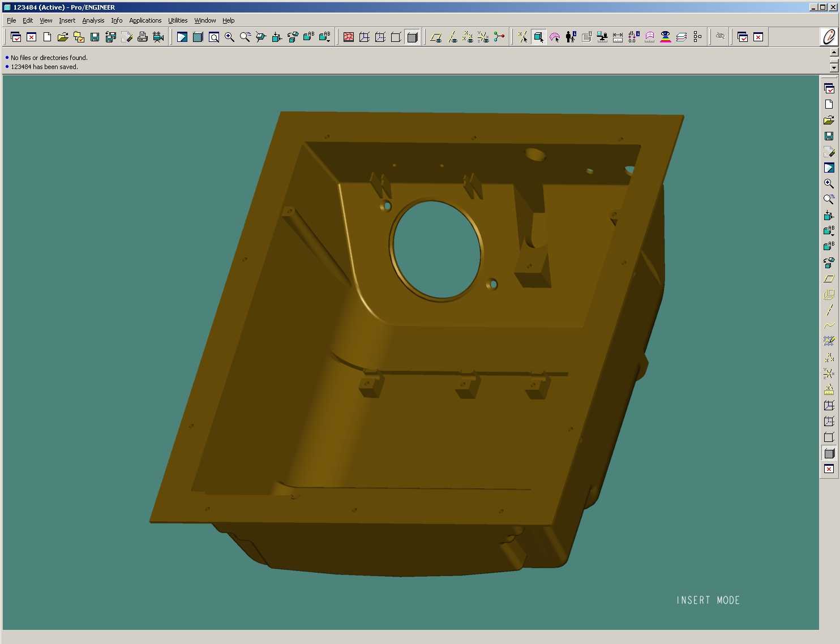Open file from right-side toolbar folder icon
Image resolution: width=840 pixels, height=644 pixels.
pos(829,121)
